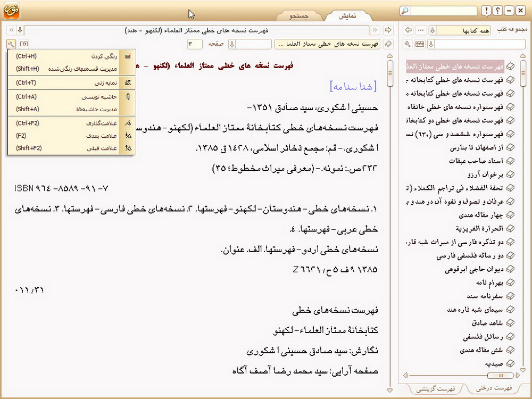
Task: Open the empty section dropdown arrow before صفحه
Action: coord(232,44)
